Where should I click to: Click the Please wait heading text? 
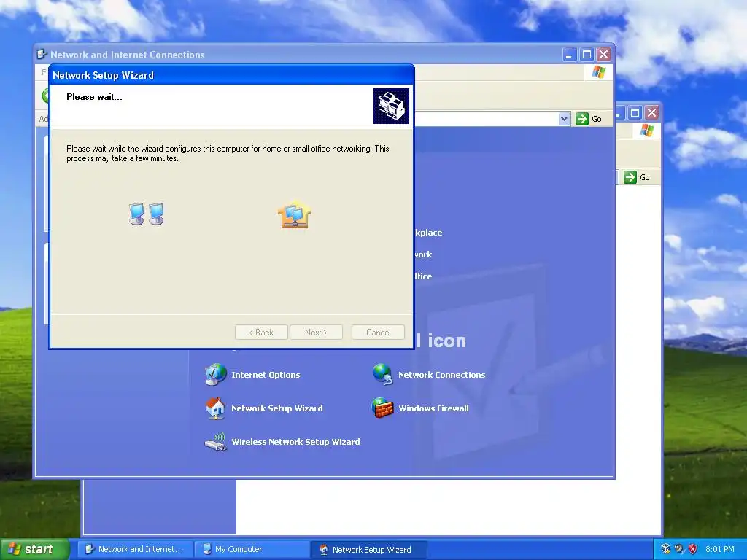94,97
